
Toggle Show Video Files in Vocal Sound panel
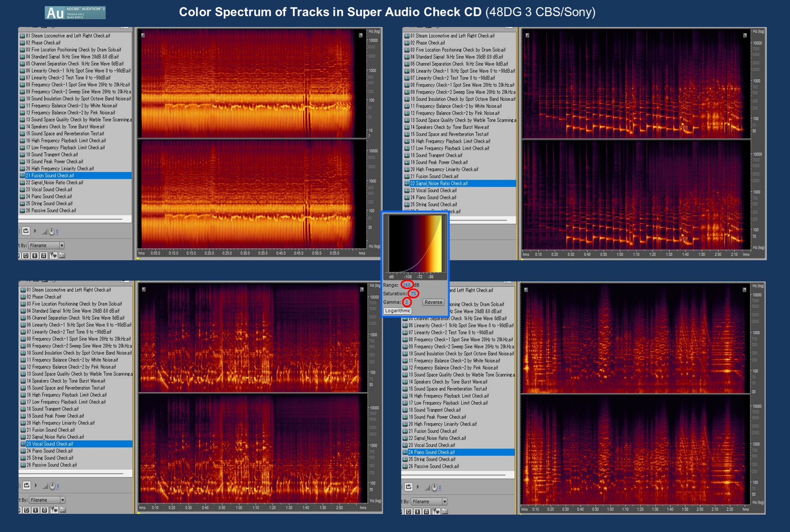pyautogui.click(x=35, y=510)
